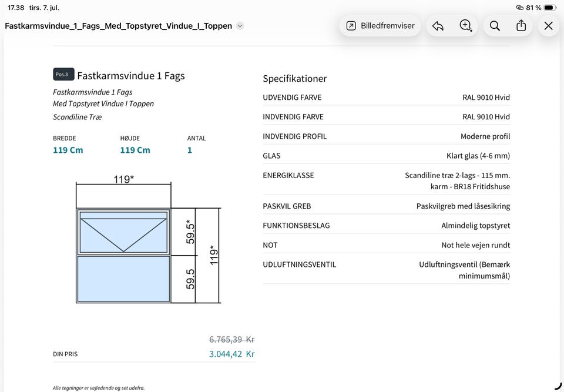Tap the battery icon in status bar
Image resolution: width=564 pixels, height=392 pixels.
tap(550, 8)
